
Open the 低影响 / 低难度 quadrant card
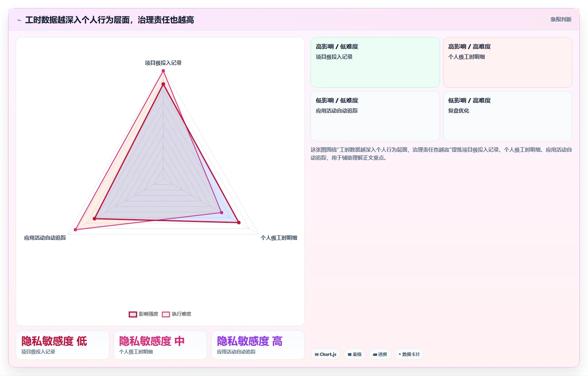click(x=375, y=116)
